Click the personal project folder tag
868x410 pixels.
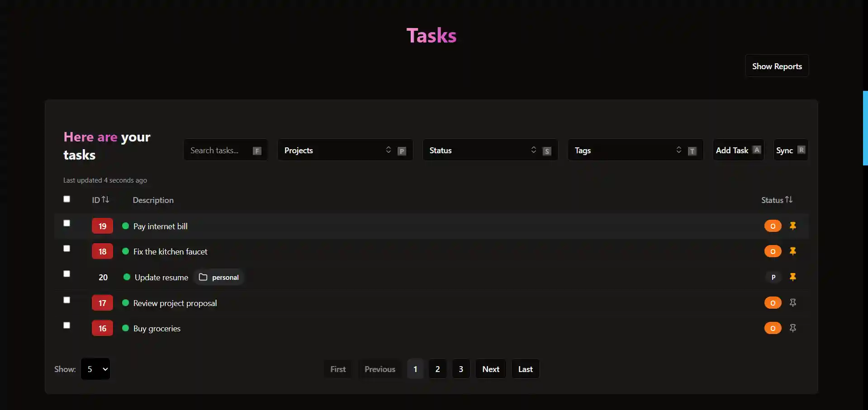[219, 277]
